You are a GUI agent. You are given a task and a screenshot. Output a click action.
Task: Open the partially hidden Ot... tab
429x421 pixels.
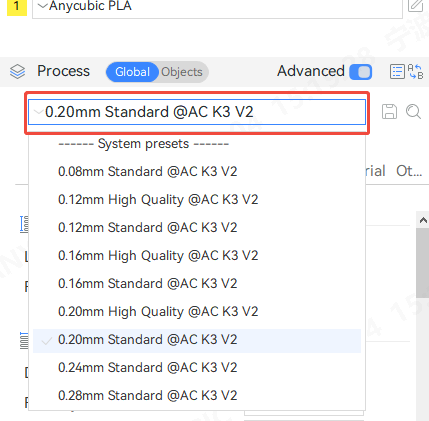click(x=409, y=171)
